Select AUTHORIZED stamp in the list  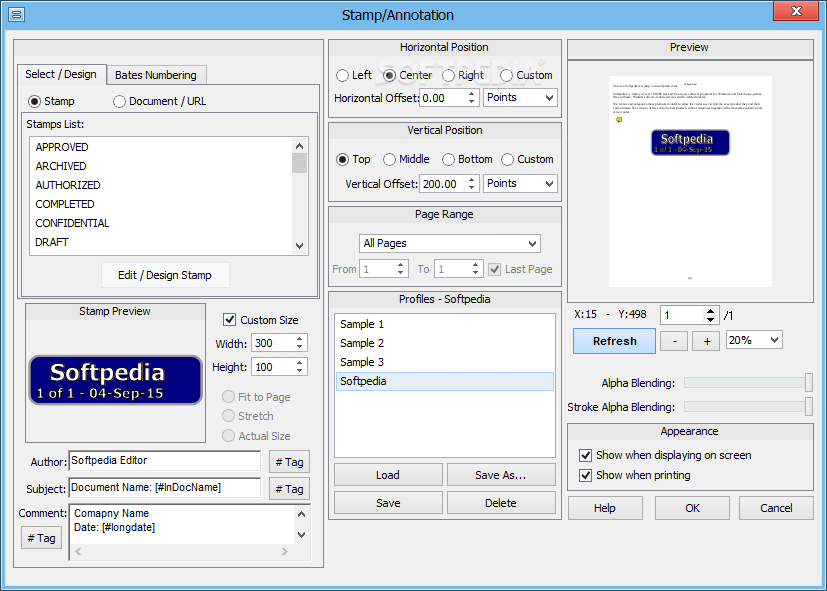pos(161,185)
